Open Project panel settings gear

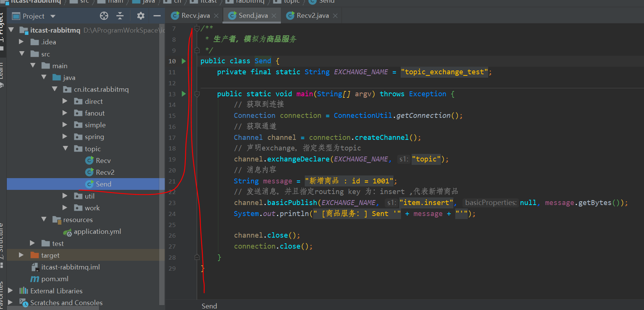click(x=141, y=16)
